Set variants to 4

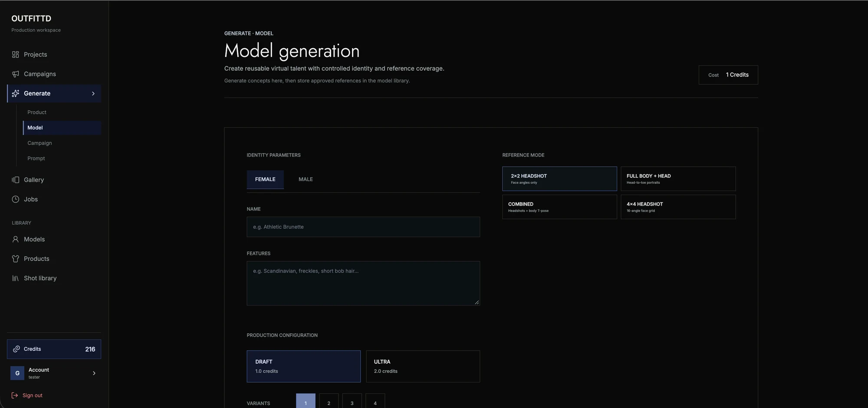[x=375, y=401]
